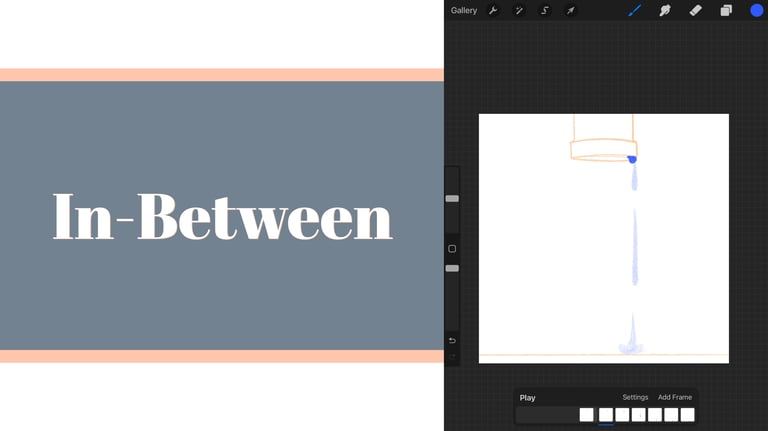Click the brush size slider handle
Screen dimensions: 768x431
point(452,198)
